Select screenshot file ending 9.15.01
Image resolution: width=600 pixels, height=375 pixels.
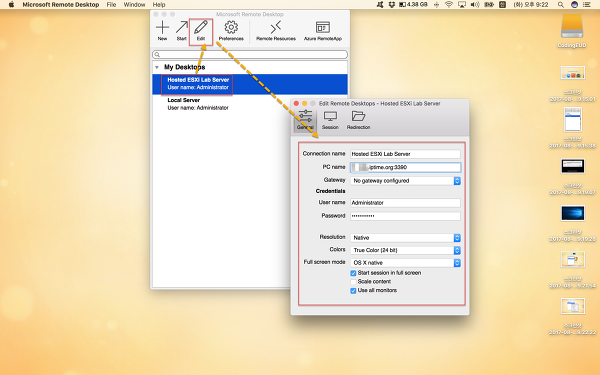573,73
